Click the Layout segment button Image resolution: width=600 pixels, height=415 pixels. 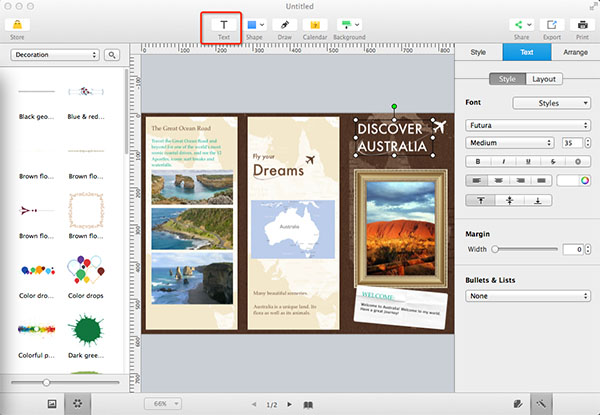tap(544, 79)
